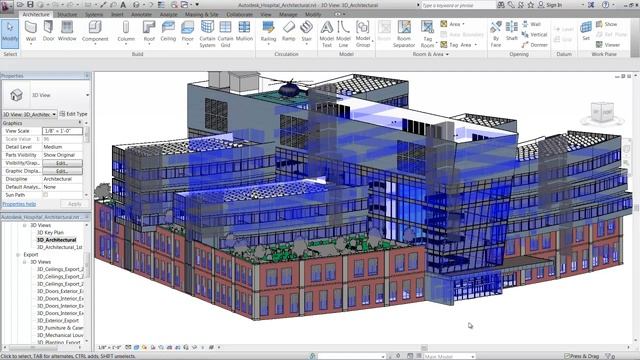Select the Model Text tool

click(327, 34)
